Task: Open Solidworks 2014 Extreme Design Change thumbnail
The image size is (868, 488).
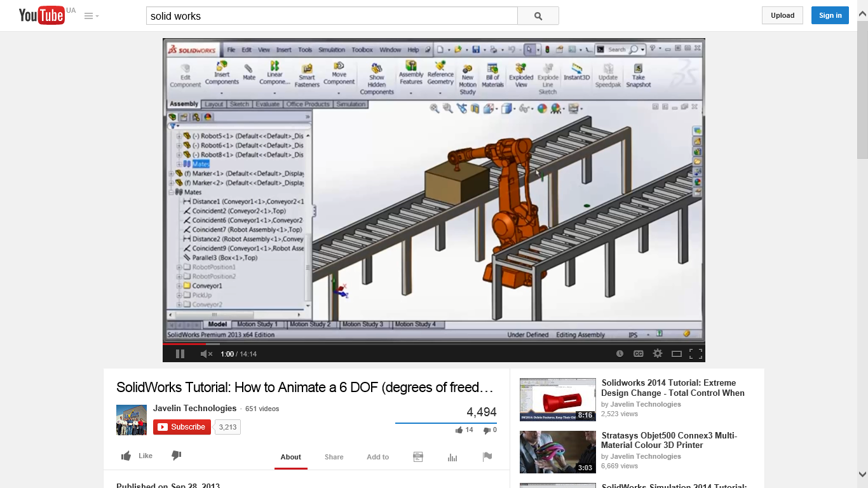Action: click(558, 400)
